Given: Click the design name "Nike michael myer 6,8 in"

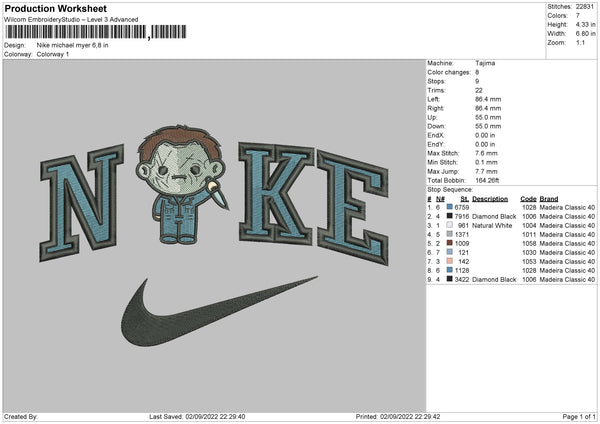Looking at the screenshot, I should point(72,45).
